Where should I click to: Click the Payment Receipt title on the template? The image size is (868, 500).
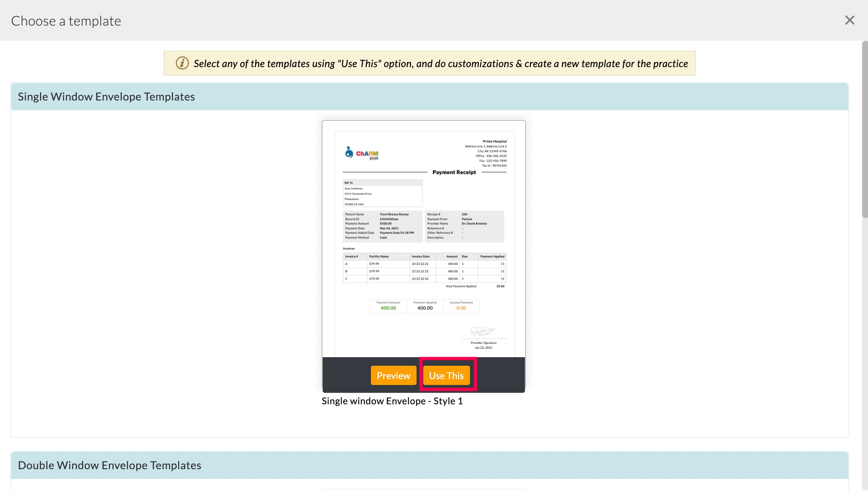tap(454, 172)
